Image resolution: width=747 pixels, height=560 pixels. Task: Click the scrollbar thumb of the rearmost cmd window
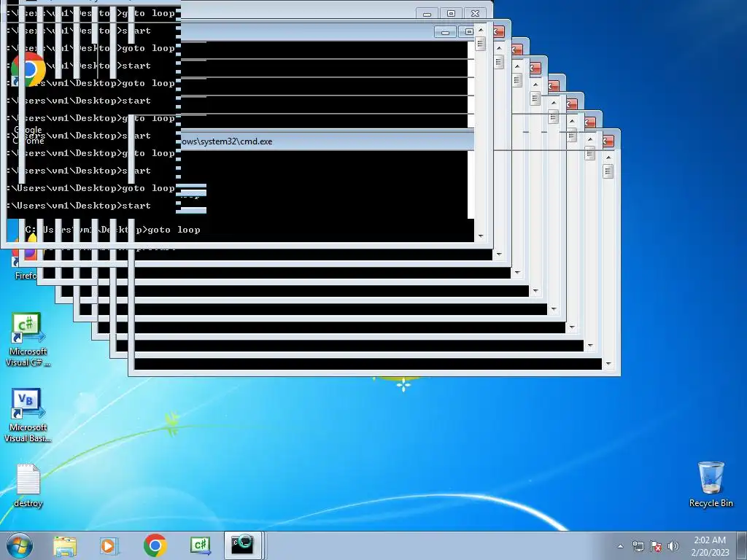[608, 171]
